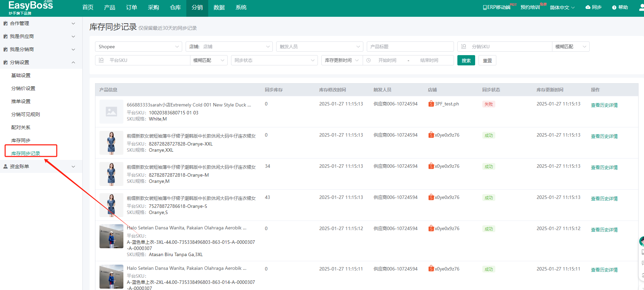
Task: Select 库存同步 in the sidebar
Action: point(21,140)
